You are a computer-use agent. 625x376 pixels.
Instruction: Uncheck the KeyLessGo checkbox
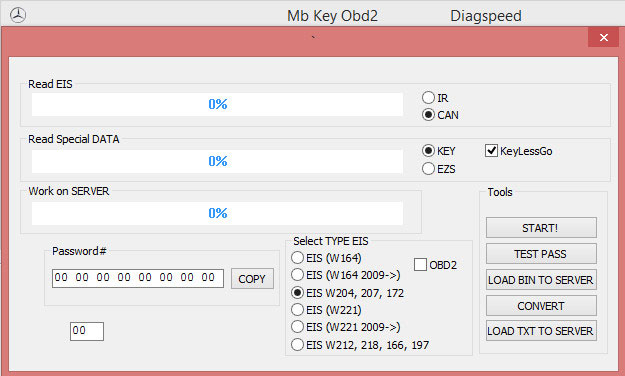(x=491, y=151)
